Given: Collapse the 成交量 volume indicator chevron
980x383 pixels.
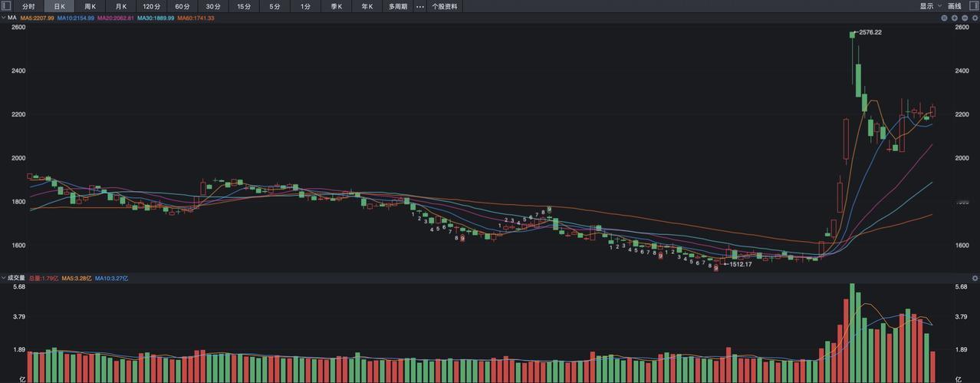Looking at the screenshot, I should pos(3,278).
